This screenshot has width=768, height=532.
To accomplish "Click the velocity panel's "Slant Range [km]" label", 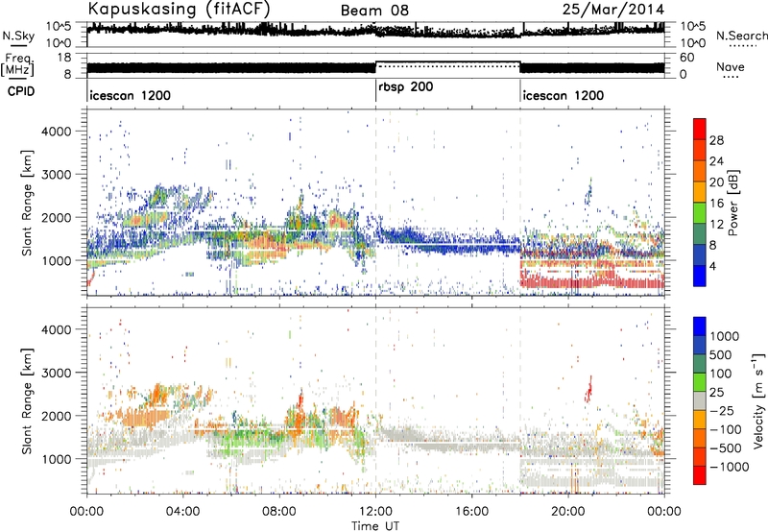I will [x=27, y=400].
